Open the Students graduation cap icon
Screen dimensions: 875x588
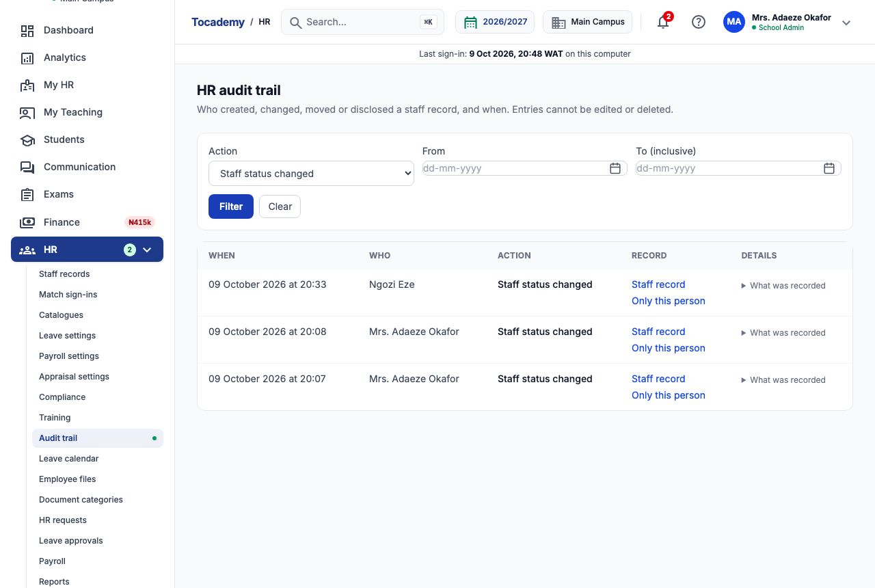[27, 139]
